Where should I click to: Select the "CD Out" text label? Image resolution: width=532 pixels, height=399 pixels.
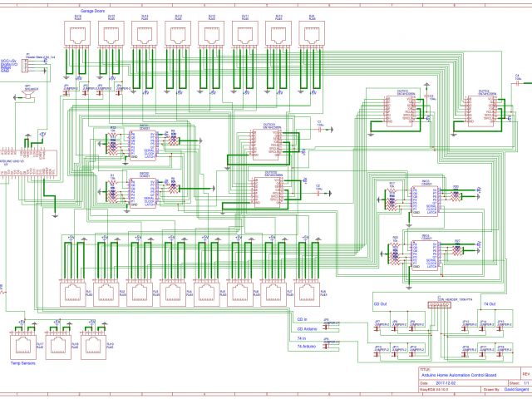(380, 304)
